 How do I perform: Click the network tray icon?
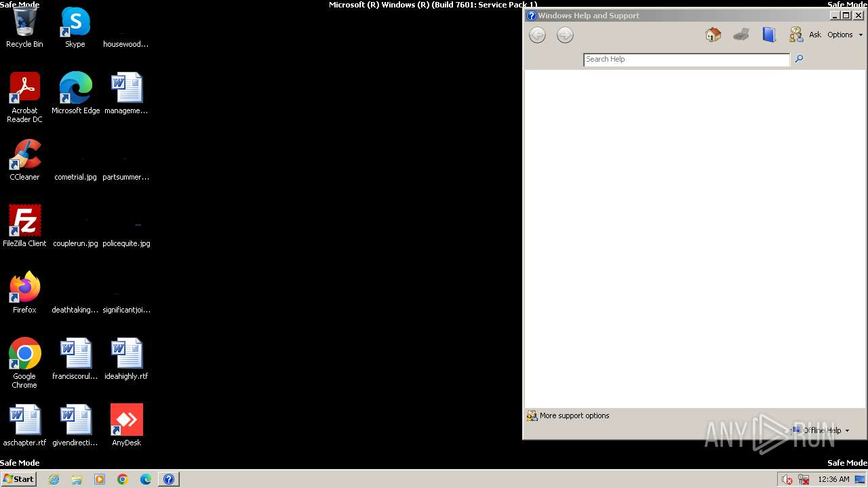coord(804,480)
